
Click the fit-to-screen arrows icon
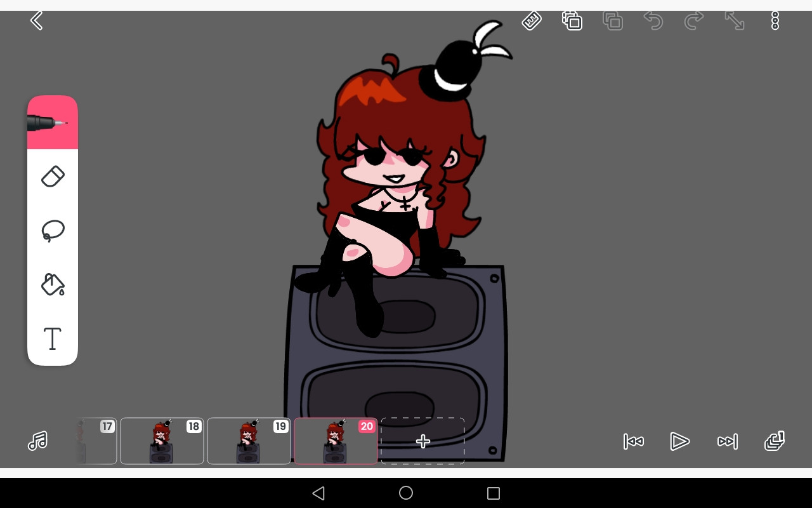tap(735, 21)
